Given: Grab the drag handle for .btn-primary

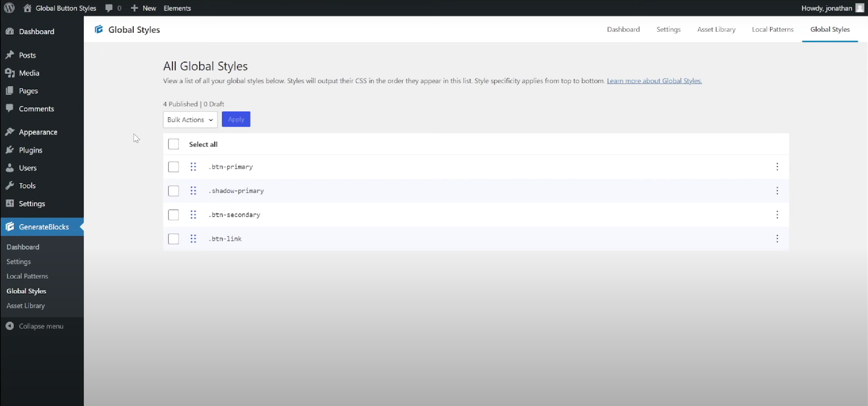Looking at the screenshot, I should (x=193, y=167).
